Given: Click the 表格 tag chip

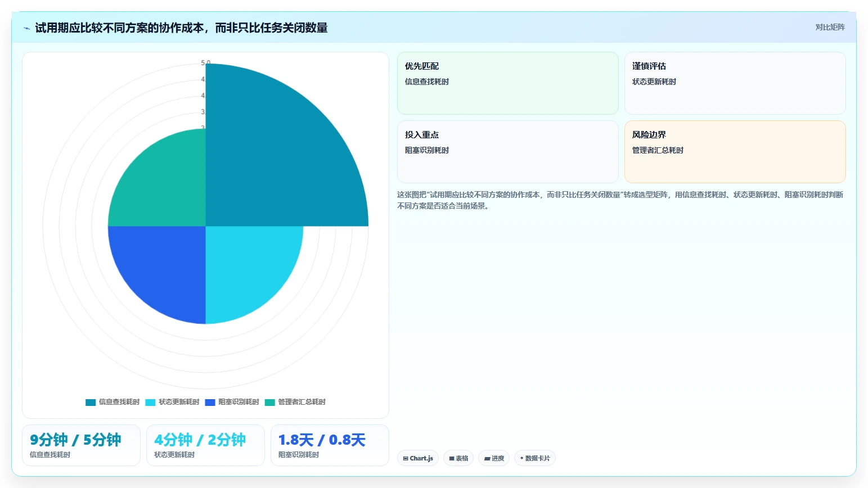Looking at the screenshot, I should (458, 458).
